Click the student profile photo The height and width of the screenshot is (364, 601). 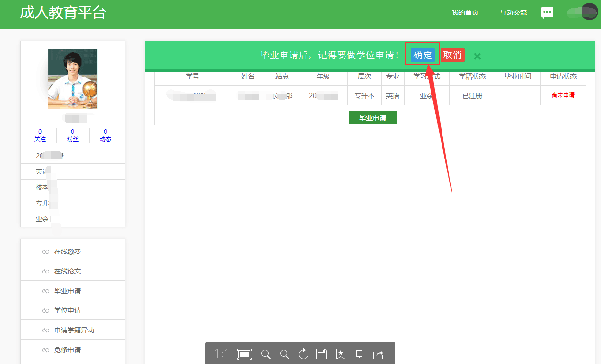pos(73,79)
